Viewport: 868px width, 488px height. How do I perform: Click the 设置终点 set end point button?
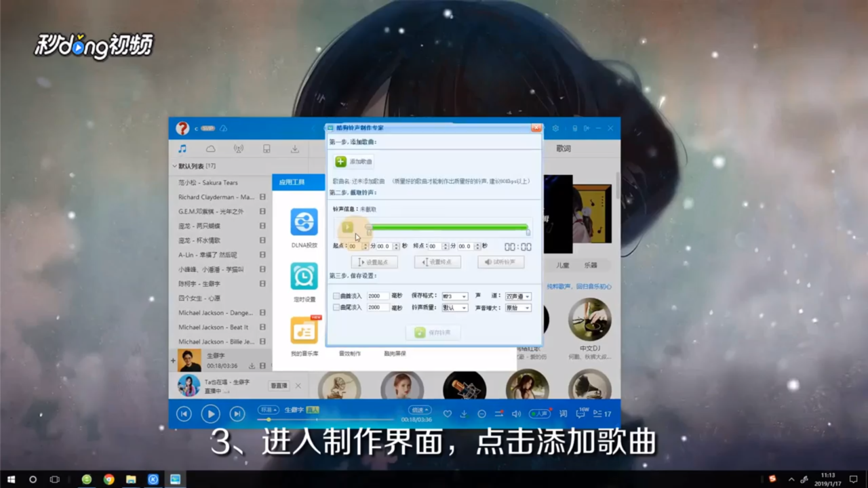(x=437, y=262)
